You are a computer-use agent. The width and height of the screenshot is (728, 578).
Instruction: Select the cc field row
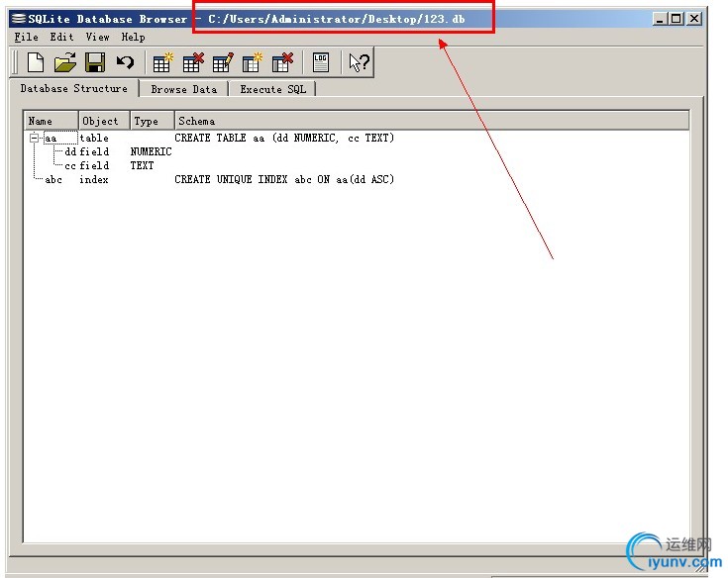[x=357, y=165]
